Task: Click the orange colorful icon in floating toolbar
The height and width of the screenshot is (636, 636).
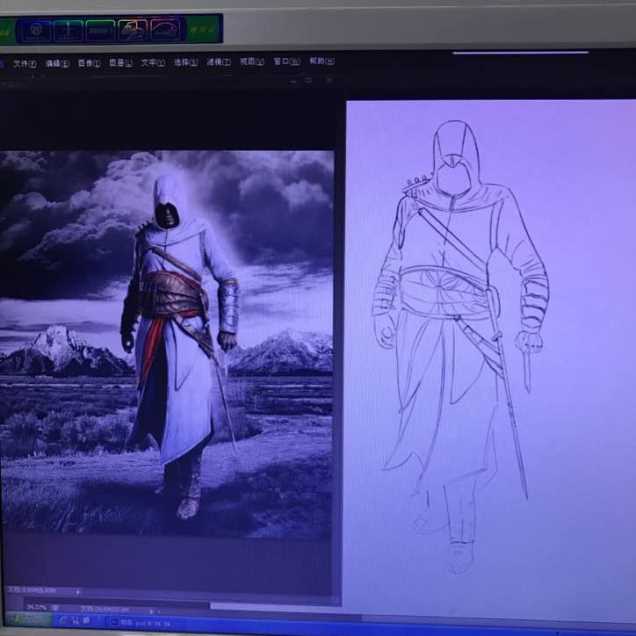Action: [x=133, y=30]
